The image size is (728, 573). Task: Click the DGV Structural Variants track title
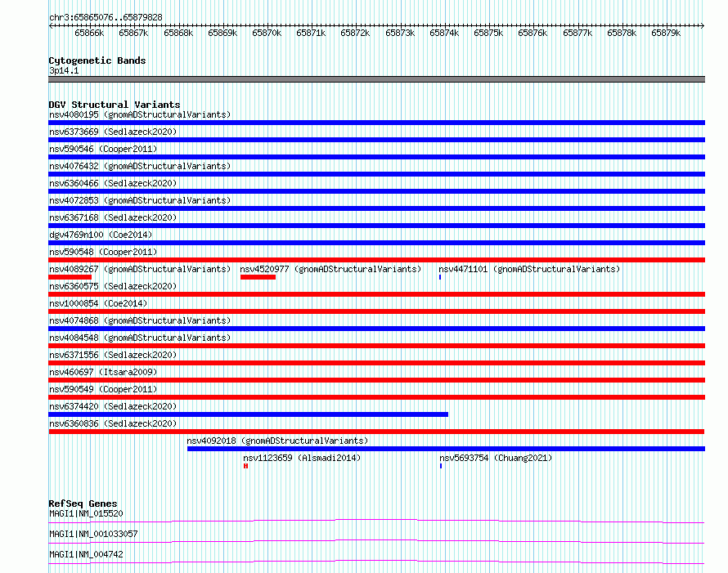(115, 105)
